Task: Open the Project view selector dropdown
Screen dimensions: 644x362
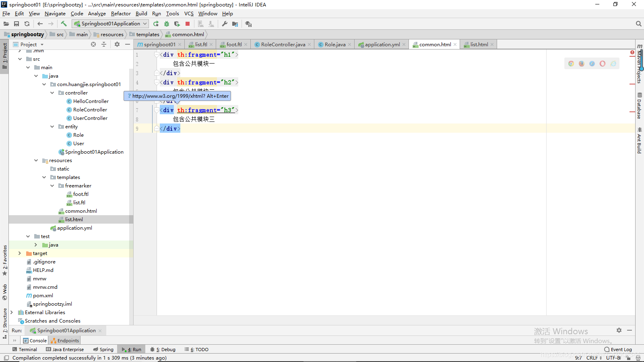Action: 28,44
